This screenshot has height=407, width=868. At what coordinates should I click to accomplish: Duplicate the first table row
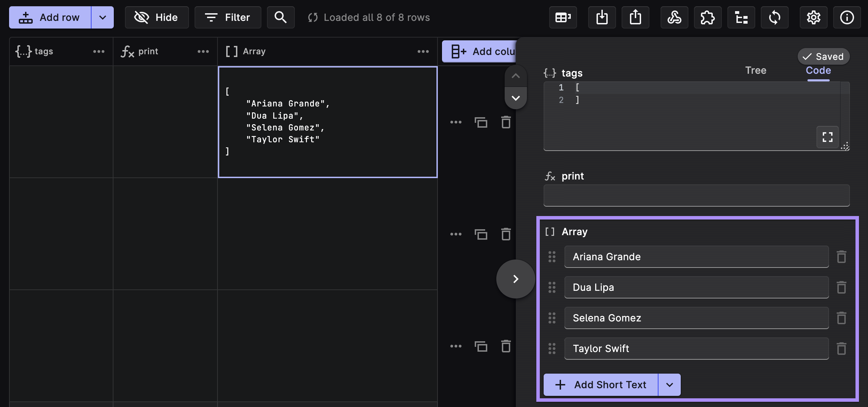[x=481, y=122]
